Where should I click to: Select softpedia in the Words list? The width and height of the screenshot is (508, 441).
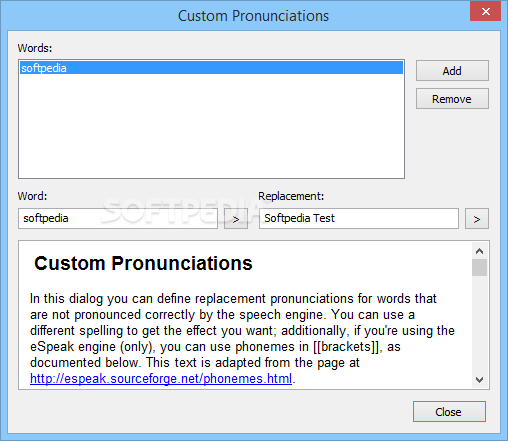(x=211, y=68)
